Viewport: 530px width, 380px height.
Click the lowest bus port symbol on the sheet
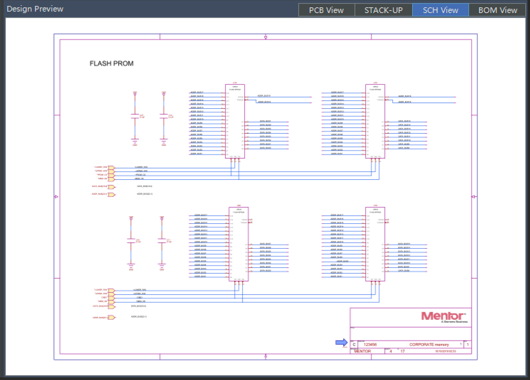[x=112, y=317]
